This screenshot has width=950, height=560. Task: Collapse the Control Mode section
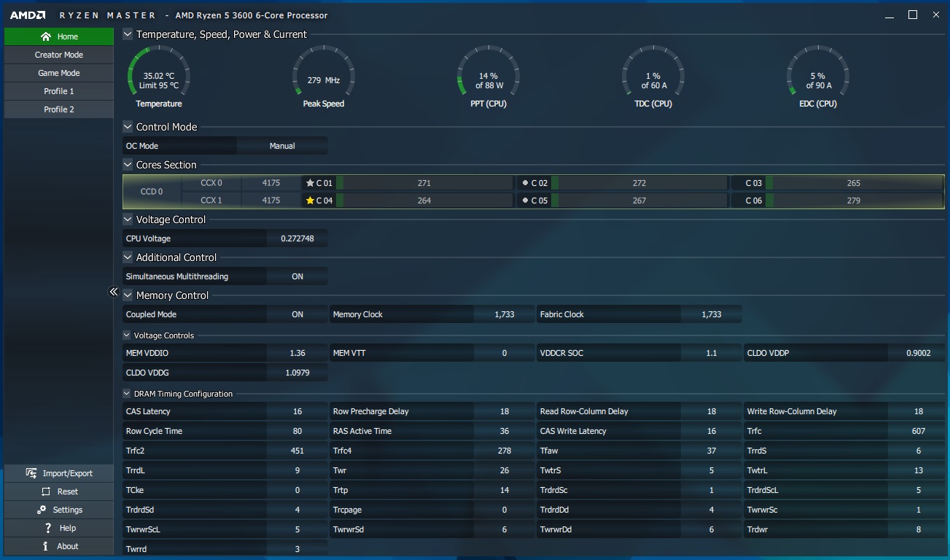click(x=128, y=127)
